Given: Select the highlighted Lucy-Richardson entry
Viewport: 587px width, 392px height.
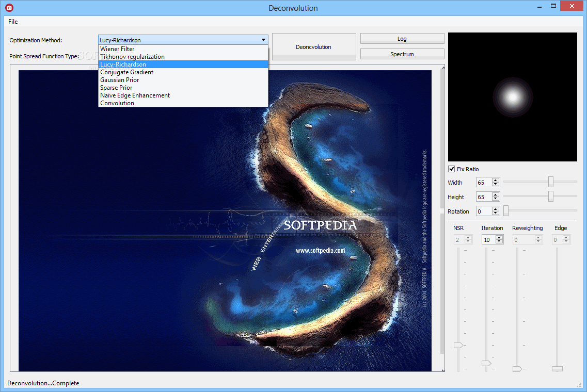Looking at the screenshot, I should (x=183, y=64).
